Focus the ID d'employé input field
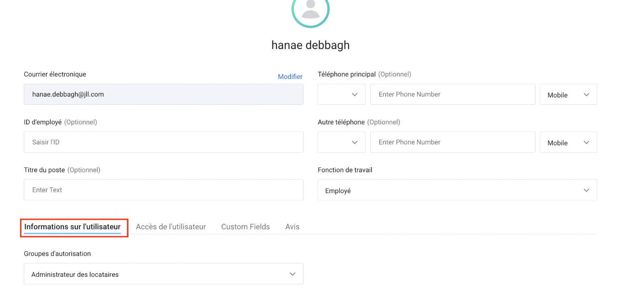The image size is (644, 302). click(163, 142)
